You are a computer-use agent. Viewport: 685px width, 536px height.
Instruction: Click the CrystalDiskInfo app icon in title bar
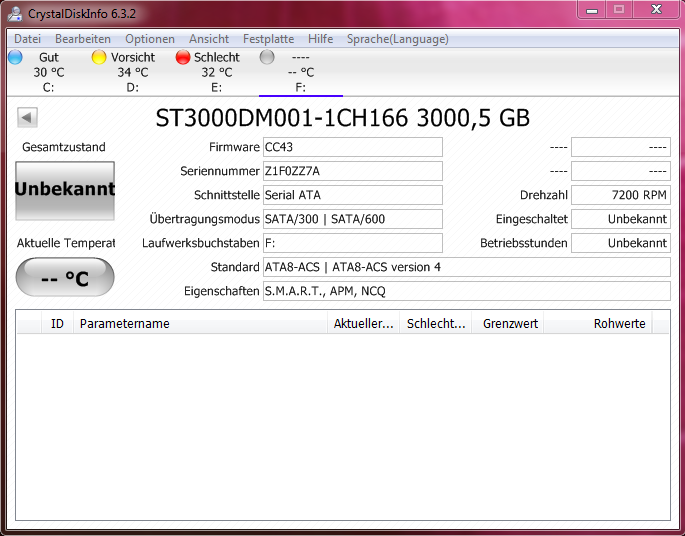[x=15, y=14]
